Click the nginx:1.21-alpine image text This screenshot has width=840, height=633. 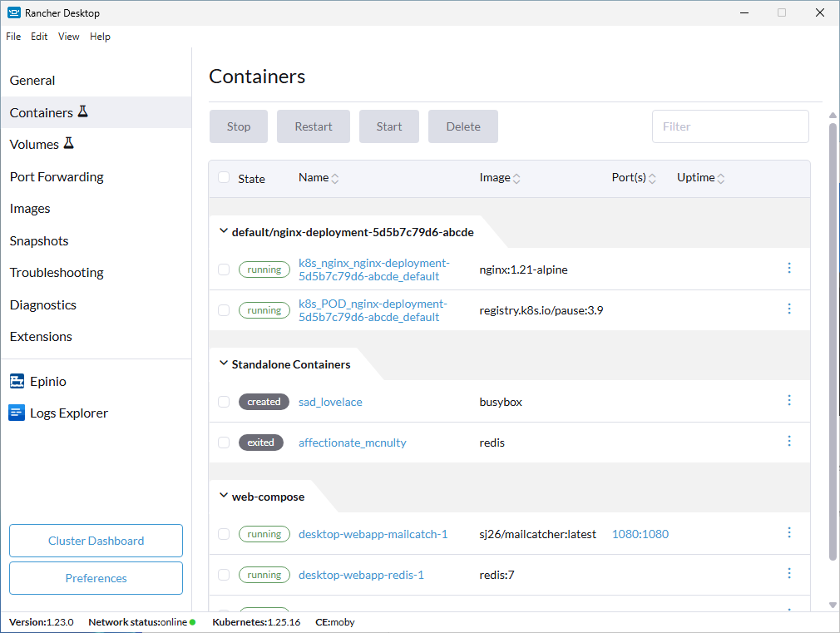pyautogui.click(x=523, y=270)
